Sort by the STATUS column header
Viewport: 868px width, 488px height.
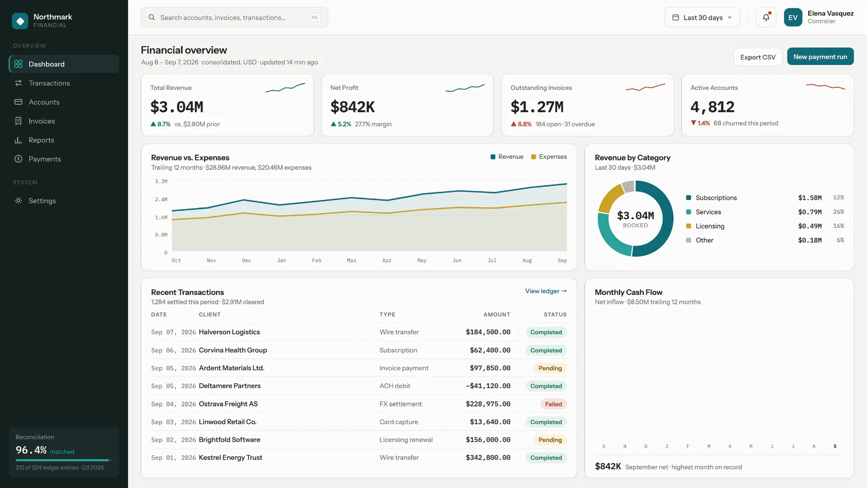[555, 314]
